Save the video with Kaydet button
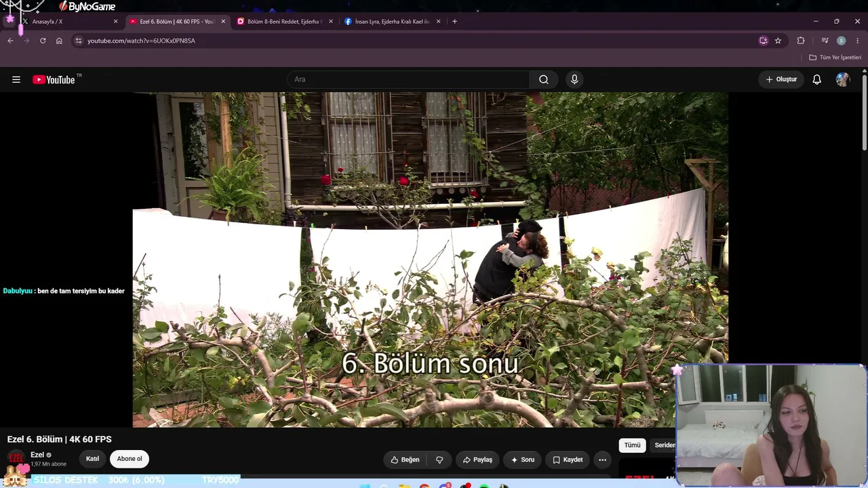 [x=568, y=460]
